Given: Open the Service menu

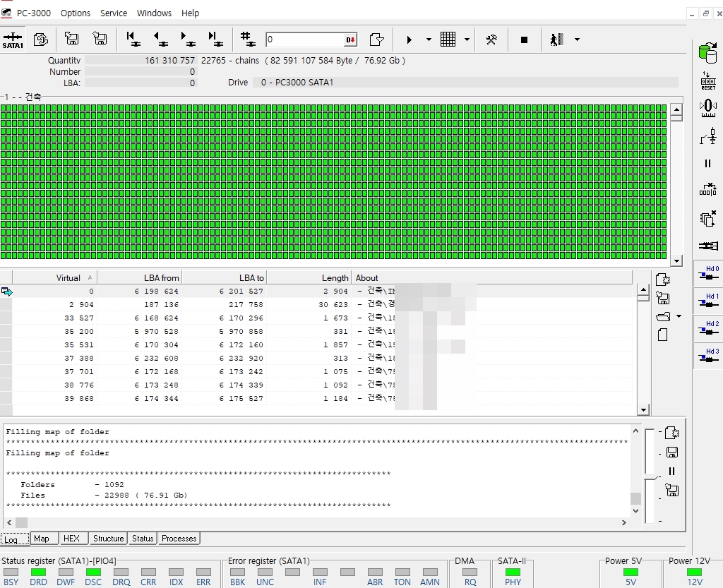Looking at the screenshot, I should pyautogui.click(x=113, y=13).
